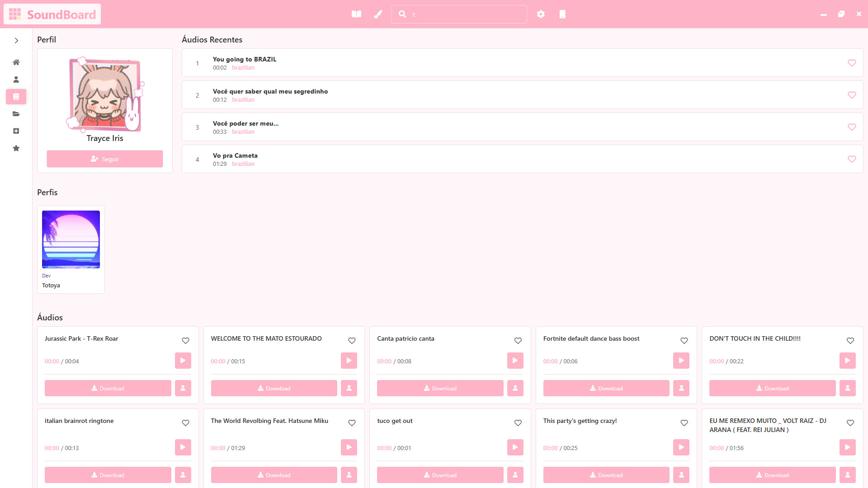Favorite the You going to BRAZIL audio

pyautogui.click(x=852, y=63)
